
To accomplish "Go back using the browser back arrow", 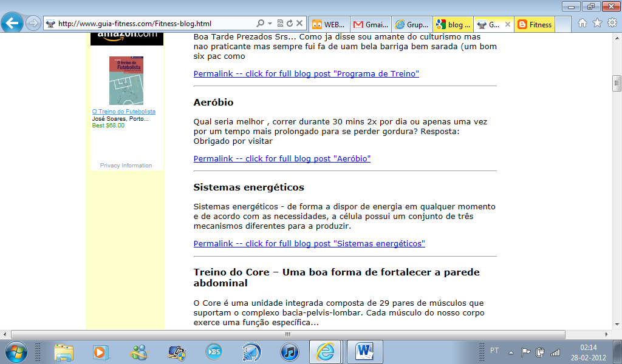I will pos(12,24).
